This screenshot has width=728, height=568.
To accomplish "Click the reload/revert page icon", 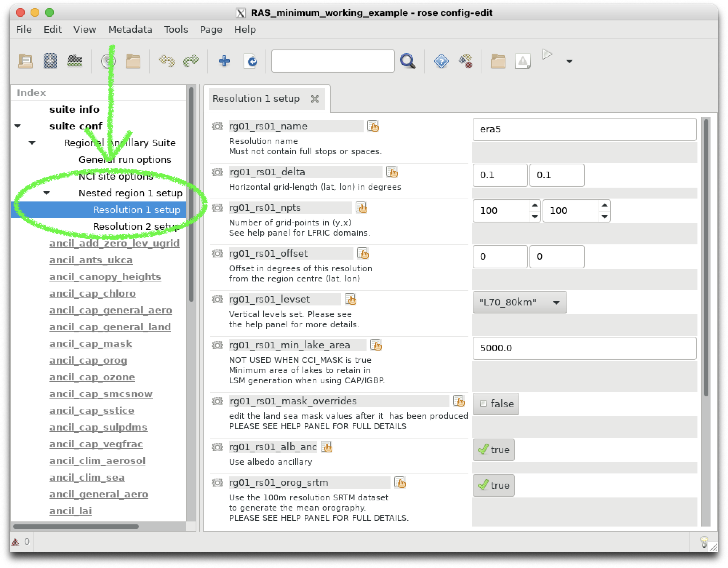I will point(251,61).
